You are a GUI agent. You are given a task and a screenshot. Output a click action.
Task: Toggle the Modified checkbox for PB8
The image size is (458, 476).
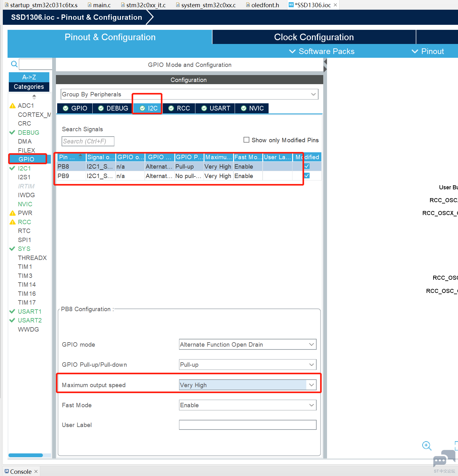coord(307,166)
